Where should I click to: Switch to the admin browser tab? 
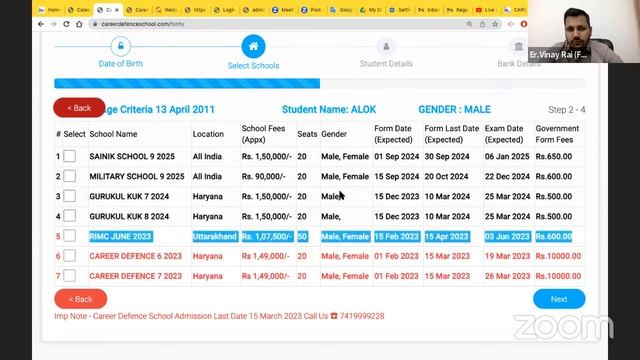[x=254, y=10]
